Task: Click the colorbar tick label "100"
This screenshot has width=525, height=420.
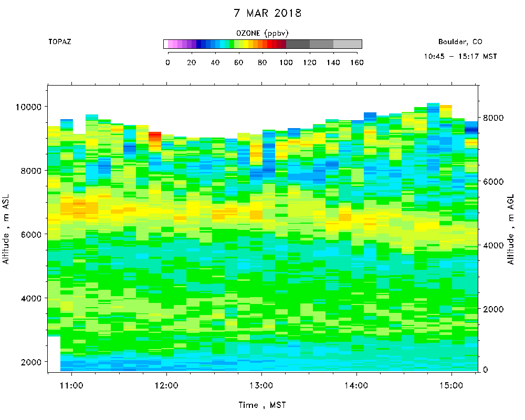Action: 286,62
